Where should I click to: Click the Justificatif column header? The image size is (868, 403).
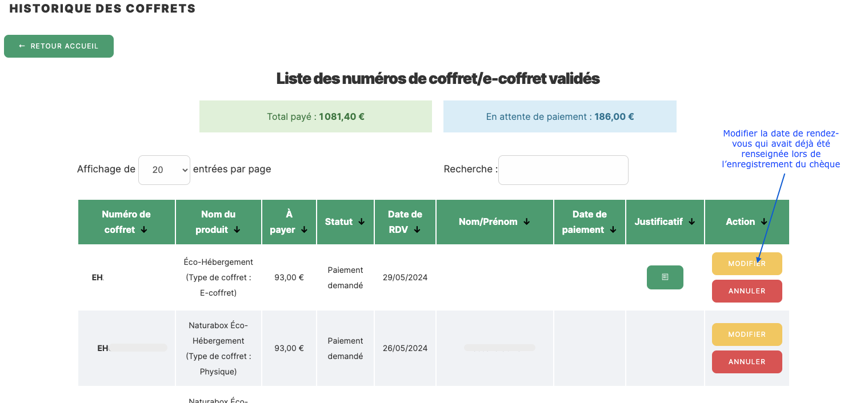tap(665, 222)
